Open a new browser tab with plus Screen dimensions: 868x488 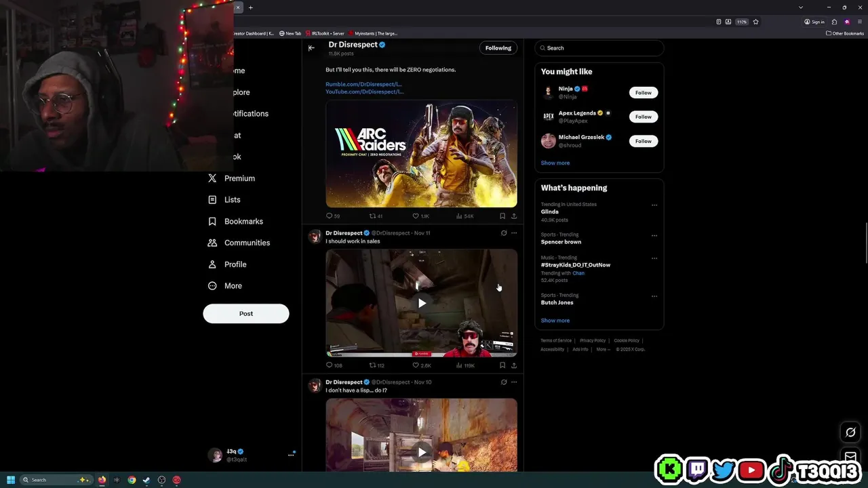pos(250,7)
